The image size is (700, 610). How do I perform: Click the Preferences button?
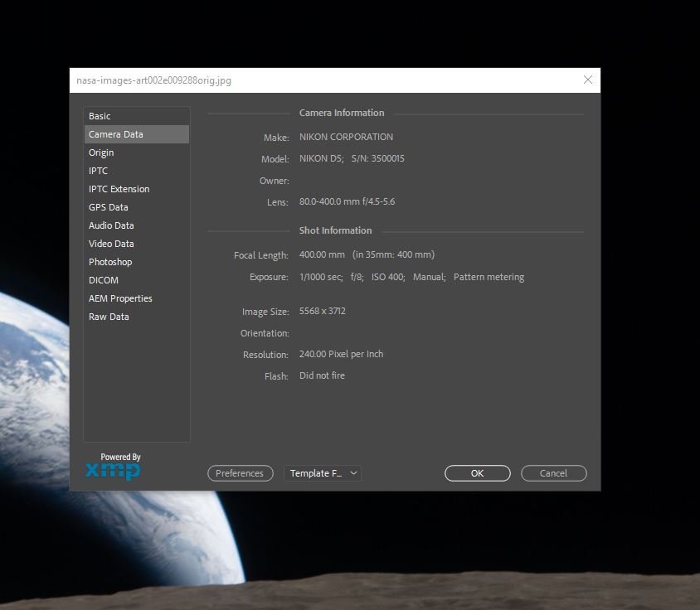[x=241, y=473]
